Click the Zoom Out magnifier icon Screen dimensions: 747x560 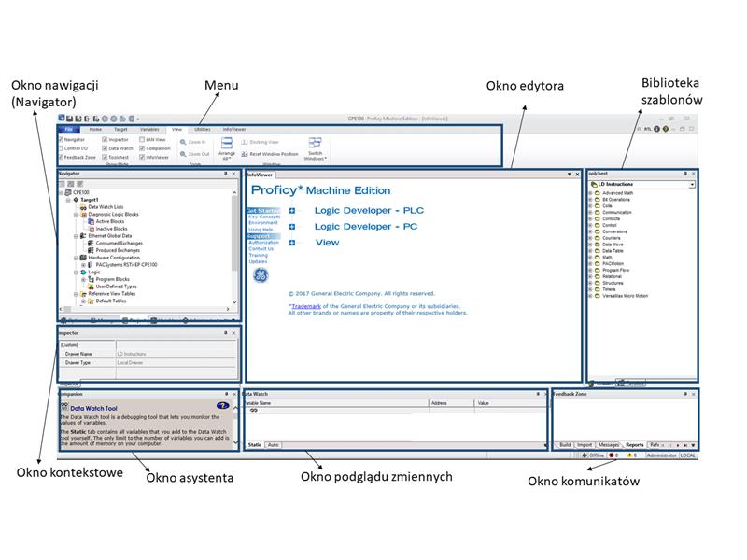click(x=183, y=154)
